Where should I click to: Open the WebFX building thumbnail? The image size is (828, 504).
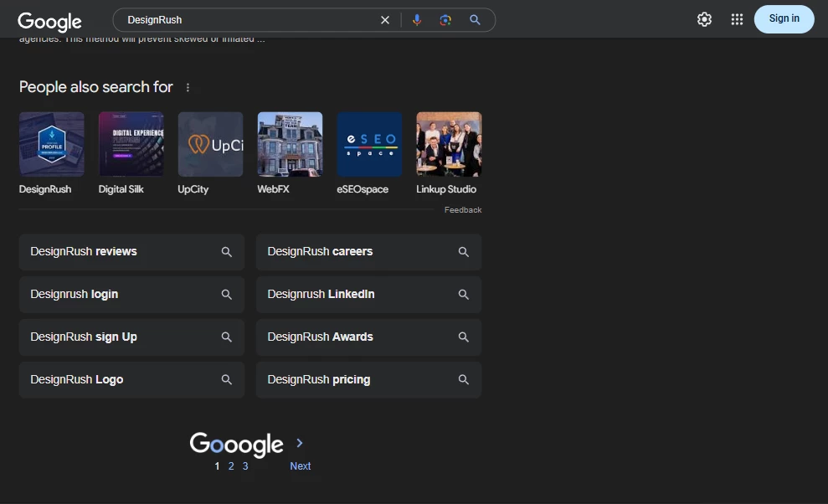pos(290,144)
